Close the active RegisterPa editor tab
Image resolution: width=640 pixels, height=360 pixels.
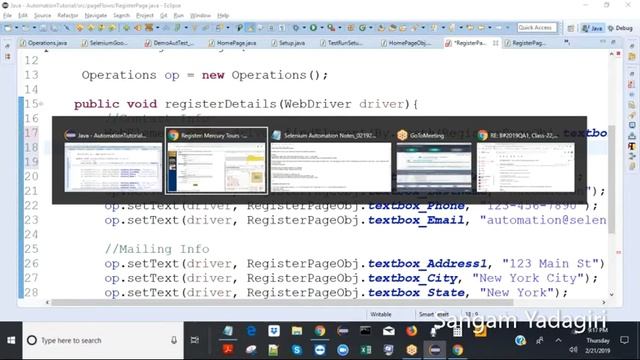(x=495, y=43)
